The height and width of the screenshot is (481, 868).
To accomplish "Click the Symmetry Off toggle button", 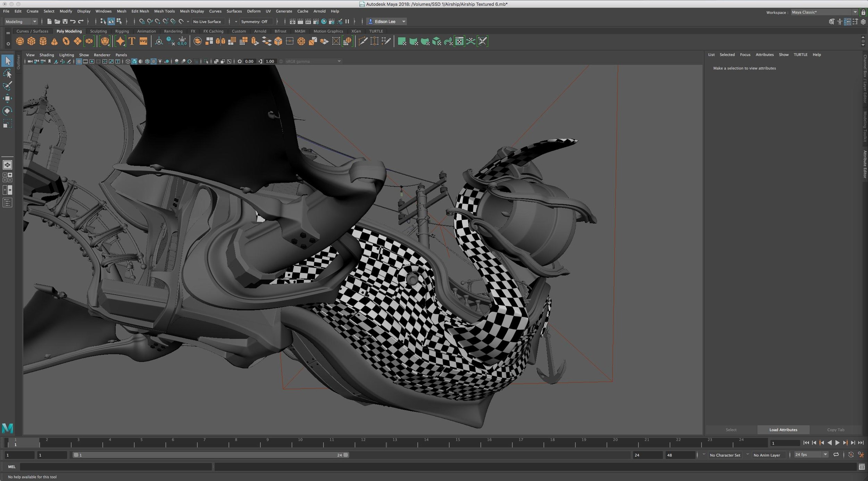I will point(254,21).
